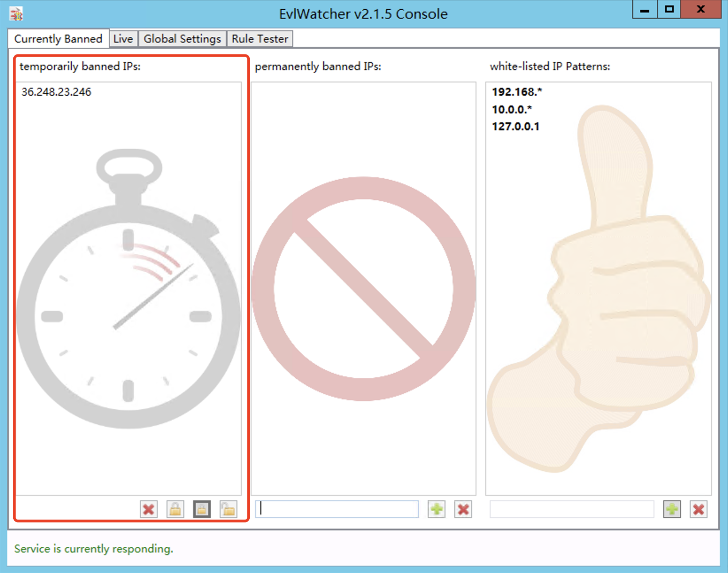Click green plus to add whitelist pattern
This screenshot has height=573, width=728.
(x=672, y=509)
